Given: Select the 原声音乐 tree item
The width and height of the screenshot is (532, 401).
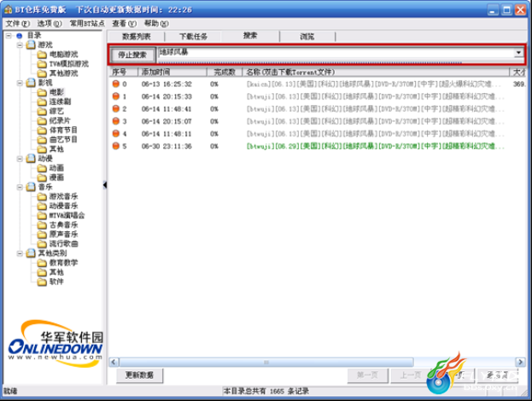Looking at the screenshot, I should (63, 235).
